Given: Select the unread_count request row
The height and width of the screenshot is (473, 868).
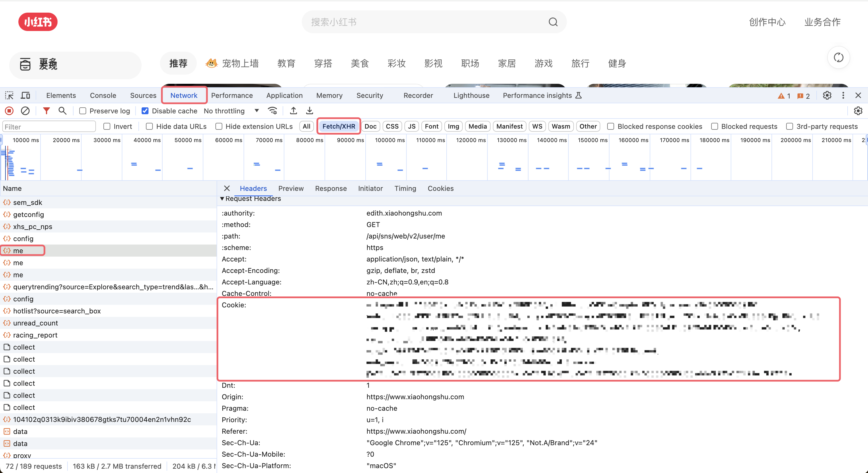Looking at the screenshot, I should point(108,323).
